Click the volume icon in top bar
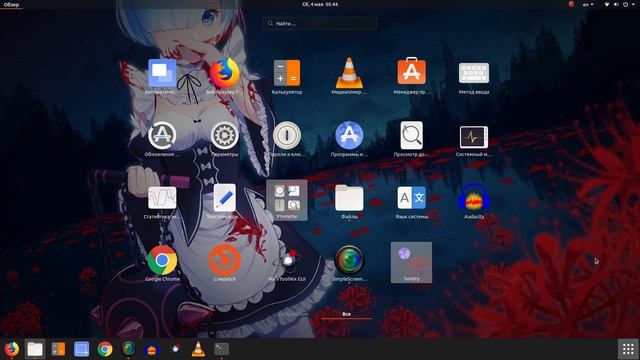640x360 pixels. click(x=616, y=4)
